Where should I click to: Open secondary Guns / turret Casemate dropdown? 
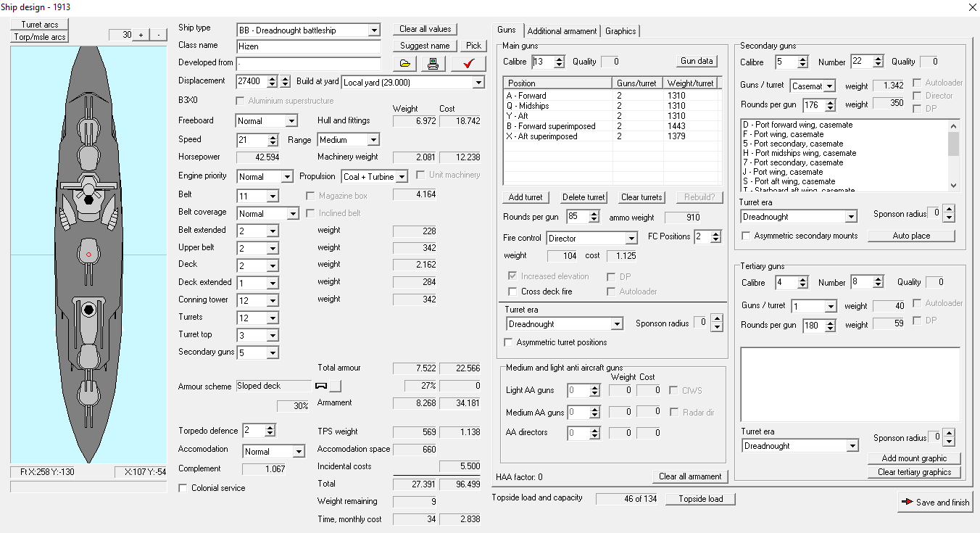coord(829,86)
